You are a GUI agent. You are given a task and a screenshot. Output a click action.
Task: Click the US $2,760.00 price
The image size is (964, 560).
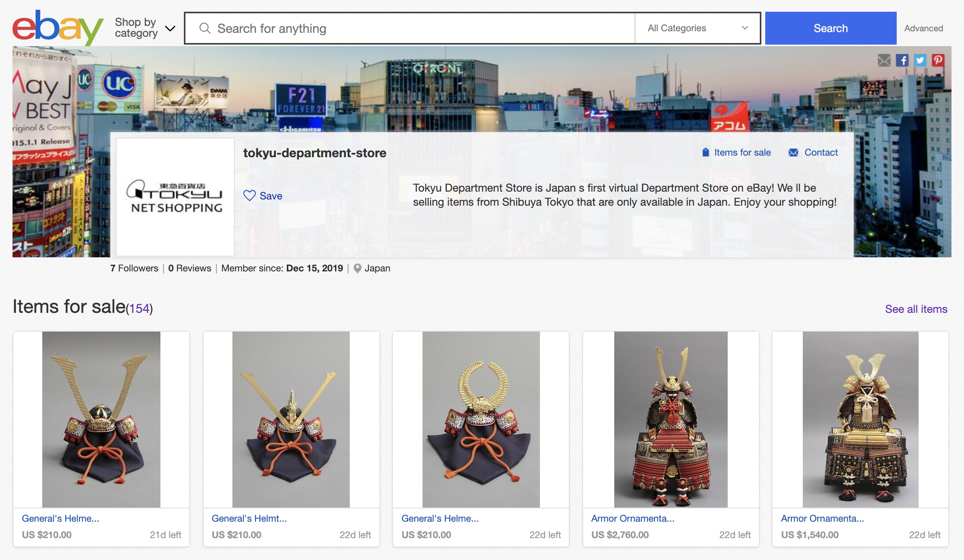620,535
